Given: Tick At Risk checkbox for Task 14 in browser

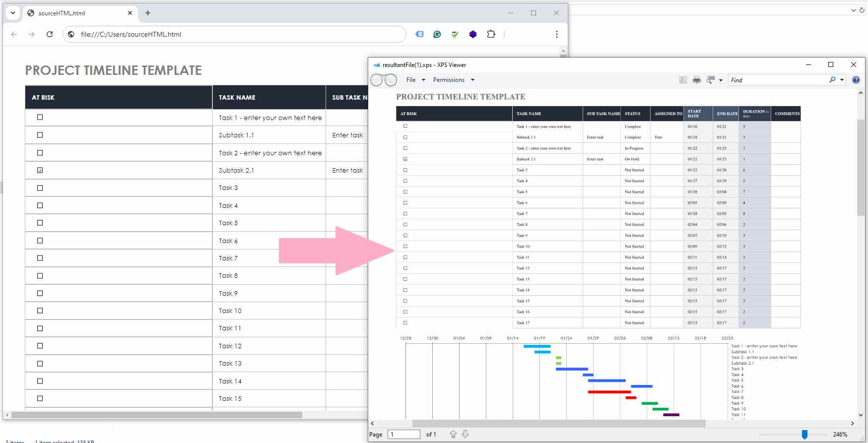Looking at the screenshot, I should [x=40, y=381].
